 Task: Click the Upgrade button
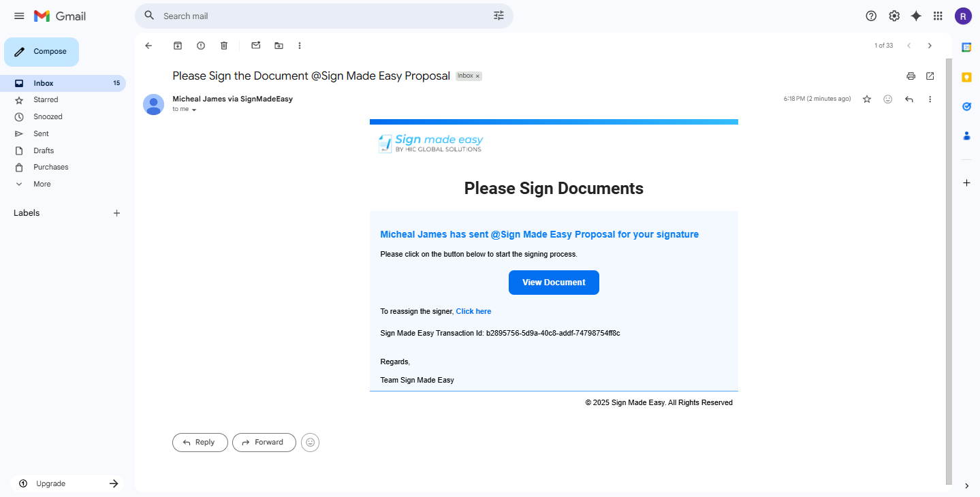[67, 483]
